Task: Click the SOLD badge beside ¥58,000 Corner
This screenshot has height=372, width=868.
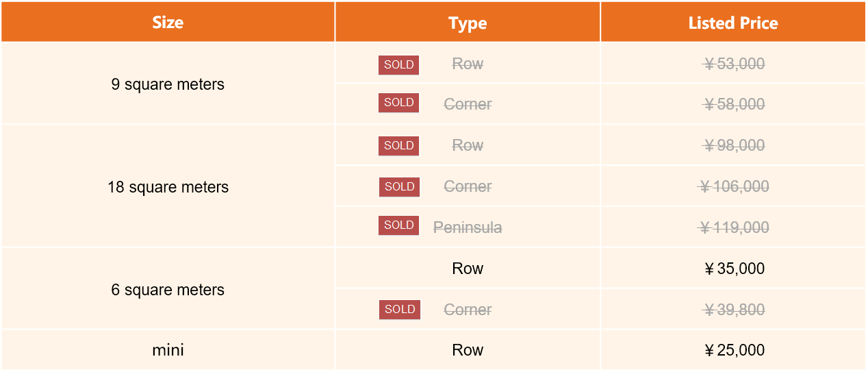Action: 398,103
